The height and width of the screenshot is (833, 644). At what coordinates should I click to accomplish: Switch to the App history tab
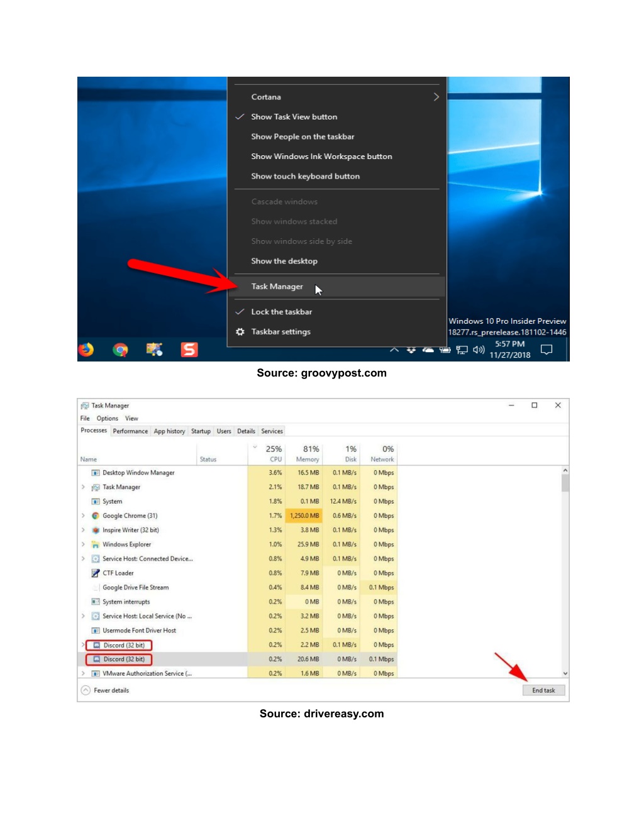[x=169, y=431]
